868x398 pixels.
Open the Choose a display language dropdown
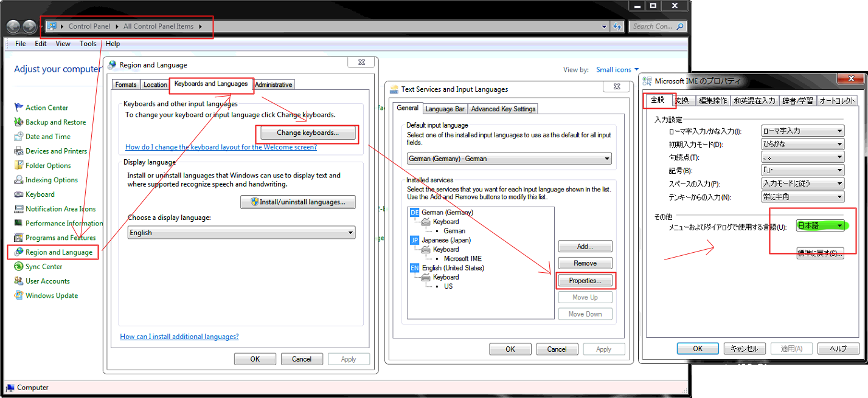coord(241,233)
